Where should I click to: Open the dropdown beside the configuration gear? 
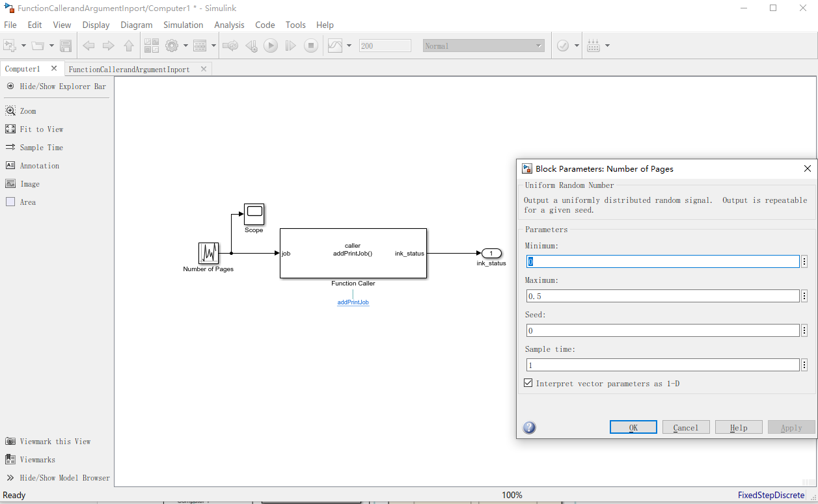(185, 46)
